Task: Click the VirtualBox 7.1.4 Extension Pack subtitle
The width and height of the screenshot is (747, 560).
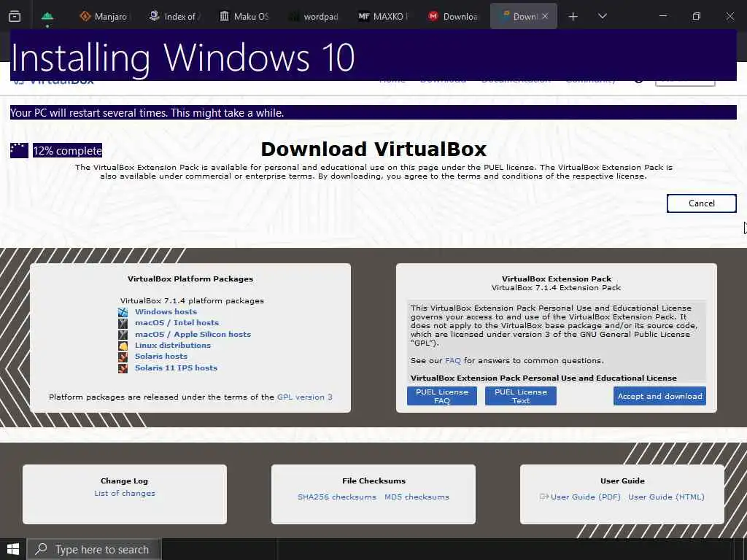Action: pyautogui.click(x=556, y=287)
